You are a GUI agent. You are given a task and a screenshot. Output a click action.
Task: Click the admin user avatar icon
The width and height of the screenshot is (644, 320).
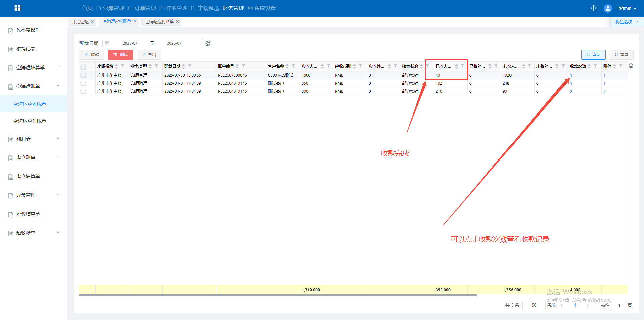[607, 8]
